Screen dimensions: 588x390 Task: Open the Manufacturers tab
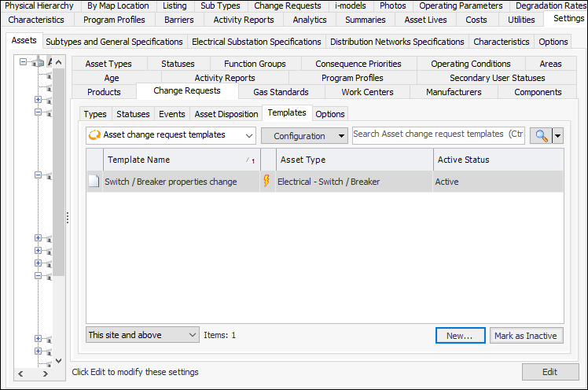[454, 92]
